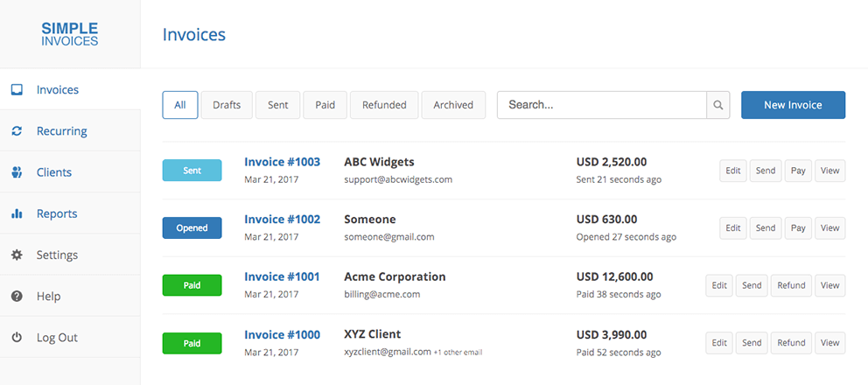The image size is (868, 385).
Task: Click in the Search input field
Action: pos(602,105)
